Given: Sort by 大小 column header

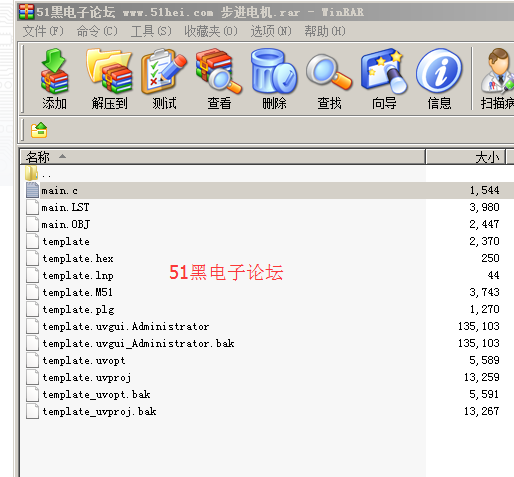Looking at the screenshot, I should pos(466,157).
